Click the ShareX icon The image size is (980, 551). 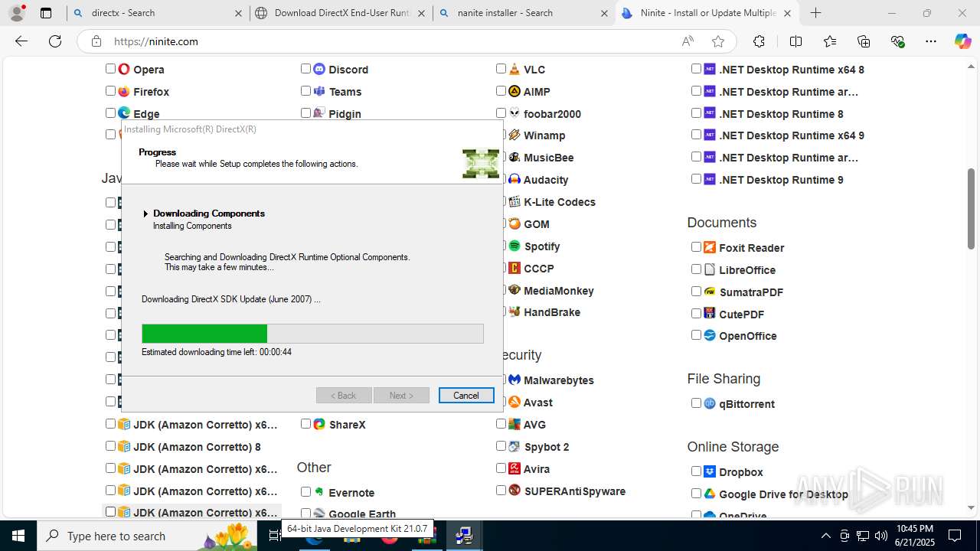319,424
